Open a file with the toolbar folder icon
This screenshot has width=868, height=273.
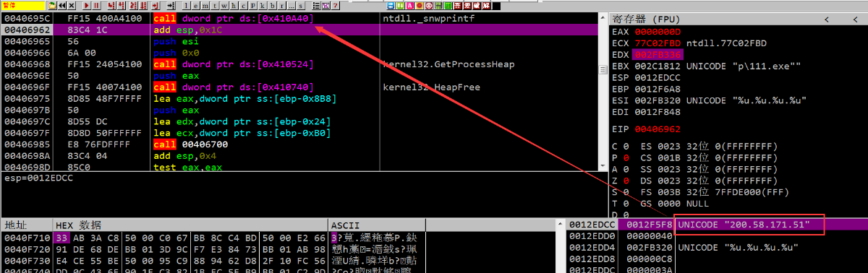coord(53,6)
